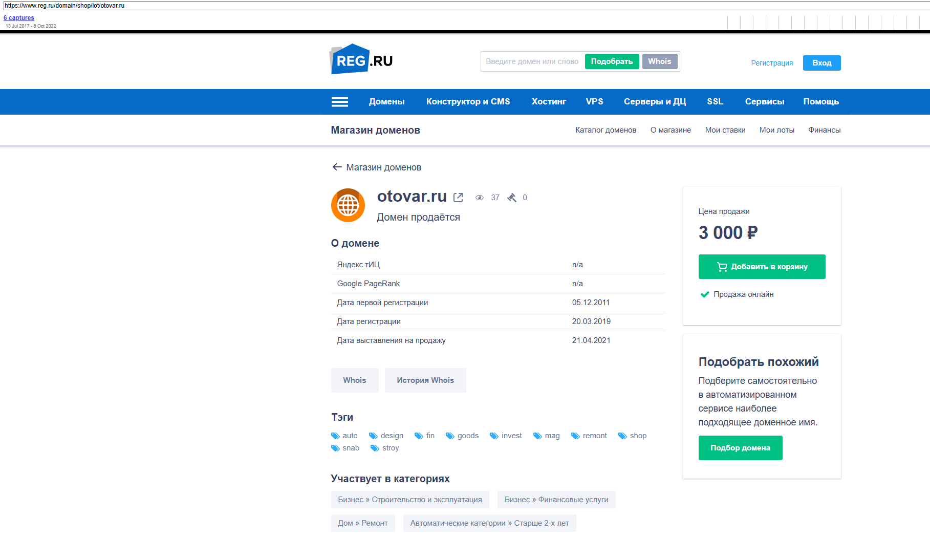Image resolution: width=930 pixels, height=560 pixels.
Task: Open the Регистрация link
Action: (772, 63)
